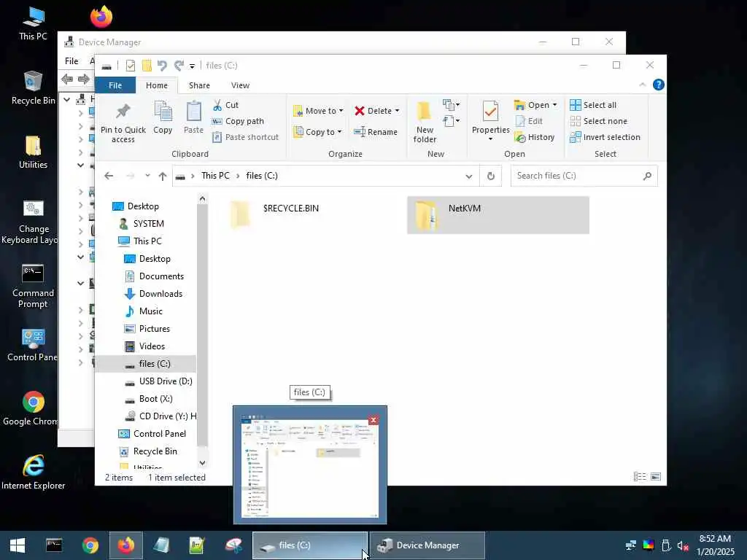Click Pin to Quick access icon

click(x=123, y=111)
